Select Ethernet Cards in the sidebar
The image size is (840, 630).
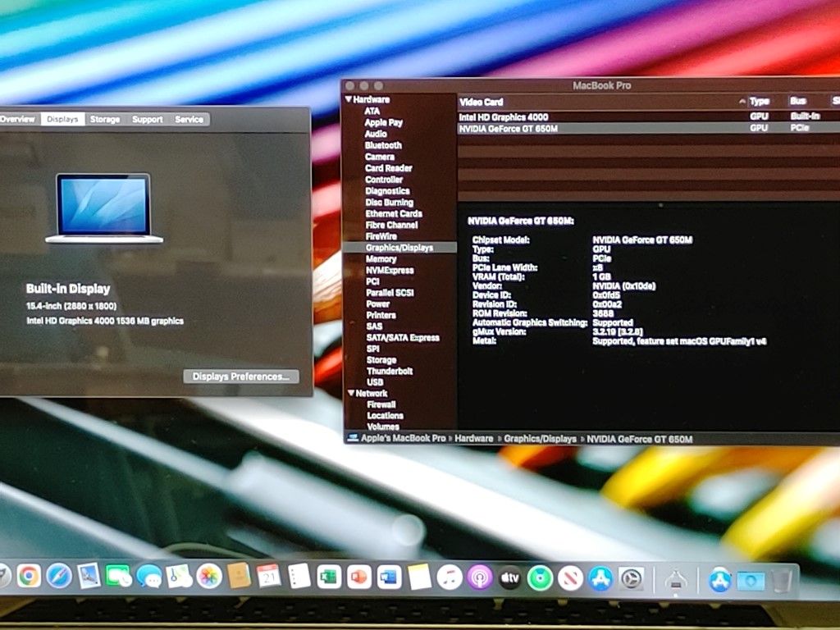[394, 213]
